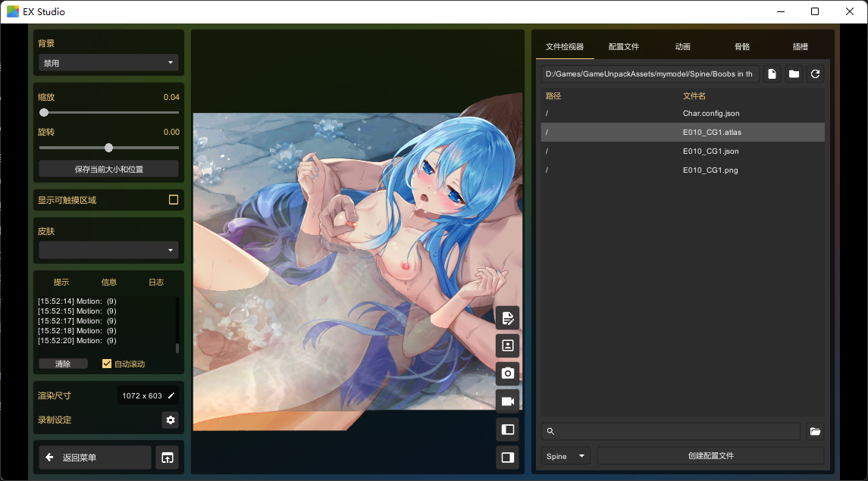
Task: Click the 旋转 slider handle
Action: (x=108, y=148)
